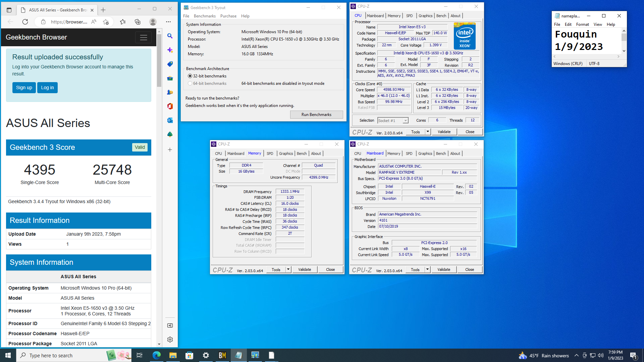
Task: Click Close in the Memory CPU-Z window
Action: (x=330, y=269)
